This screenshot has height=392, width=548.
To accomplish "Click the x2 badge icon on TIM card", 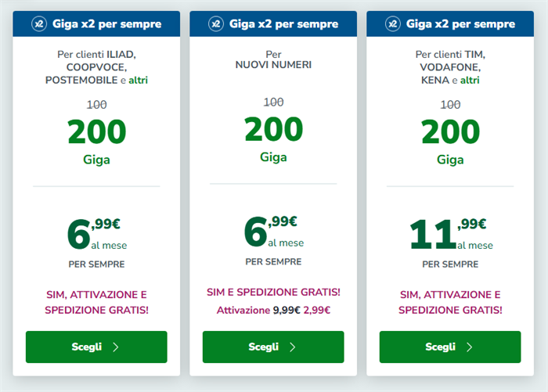I will pos(393,23).
